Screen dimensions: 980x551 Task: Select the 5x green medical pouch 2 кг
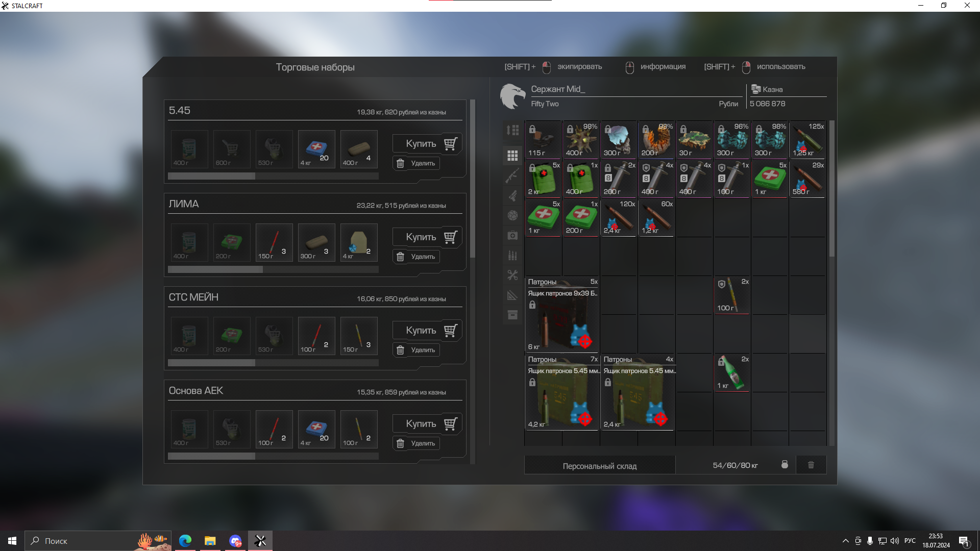coord(543,178)
